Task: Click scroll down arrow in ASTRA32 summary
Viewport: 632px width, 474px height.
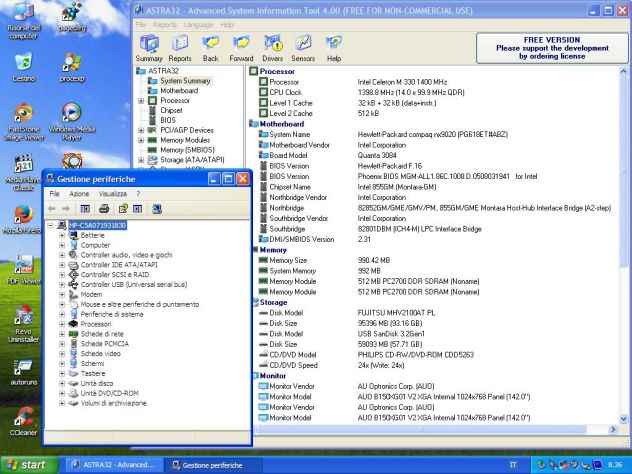Action: (x=623, y=419)
